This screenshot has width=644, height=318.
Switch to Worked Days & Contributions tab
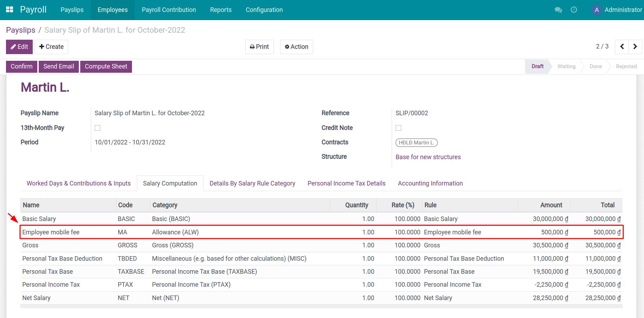tap(78, 183)
